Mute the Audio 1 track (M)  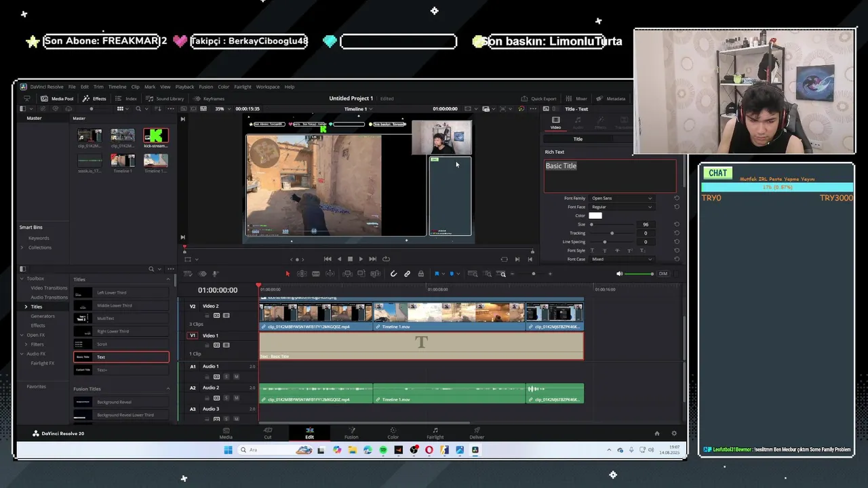click(236, 377)
